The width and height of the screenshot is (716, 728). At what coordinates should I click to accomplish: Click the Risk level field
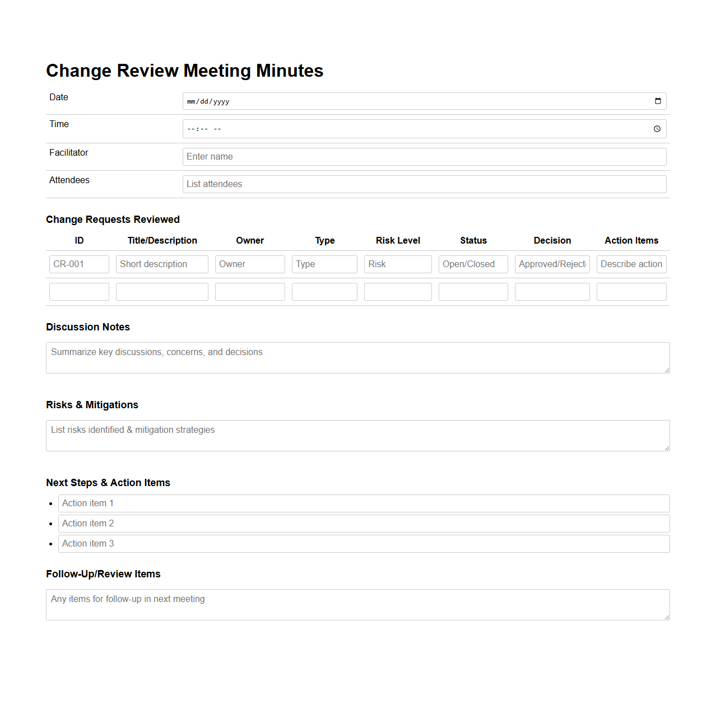398,264
